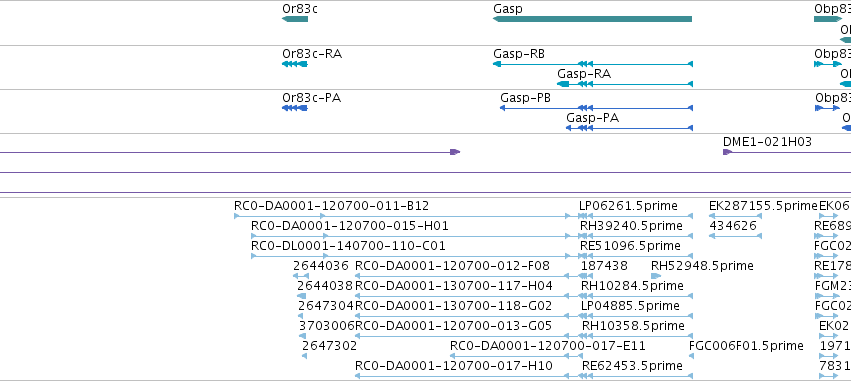Click the DME1-021H03 start arrow marker

pyautogui.click(x=728, y=152)
